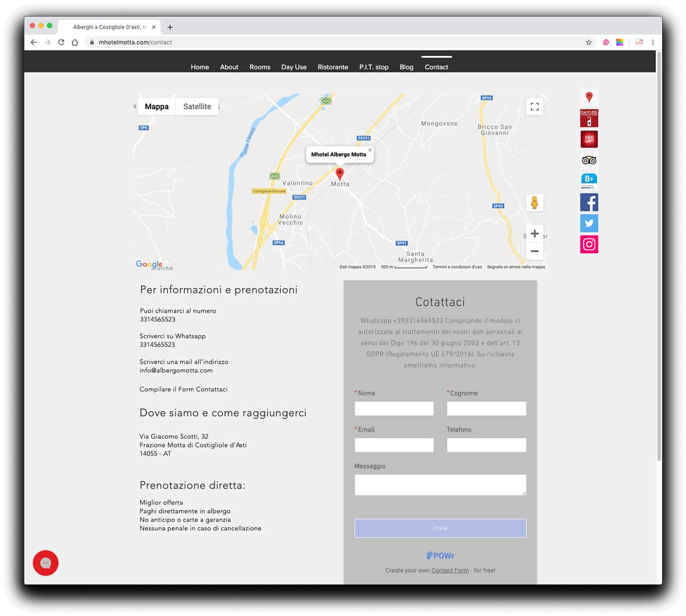This screenshot has height=616, width=686.
Task: Toggle fullscreen view on the map
Action: coord(535,107)
